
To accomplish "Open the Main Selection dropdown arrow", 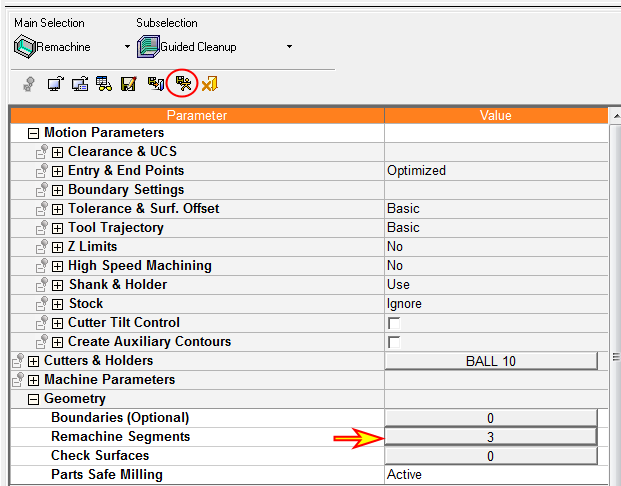I will (127, 47).
